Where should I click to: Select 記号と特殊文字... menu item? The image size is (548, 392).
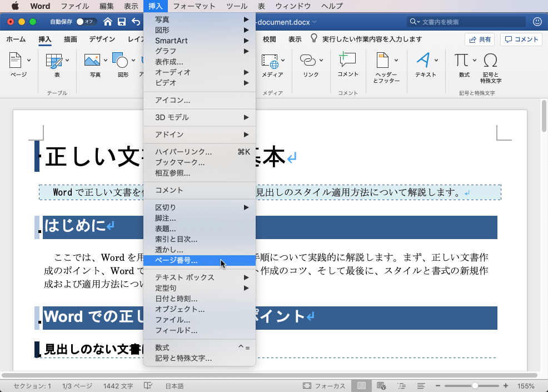(200, 358)
